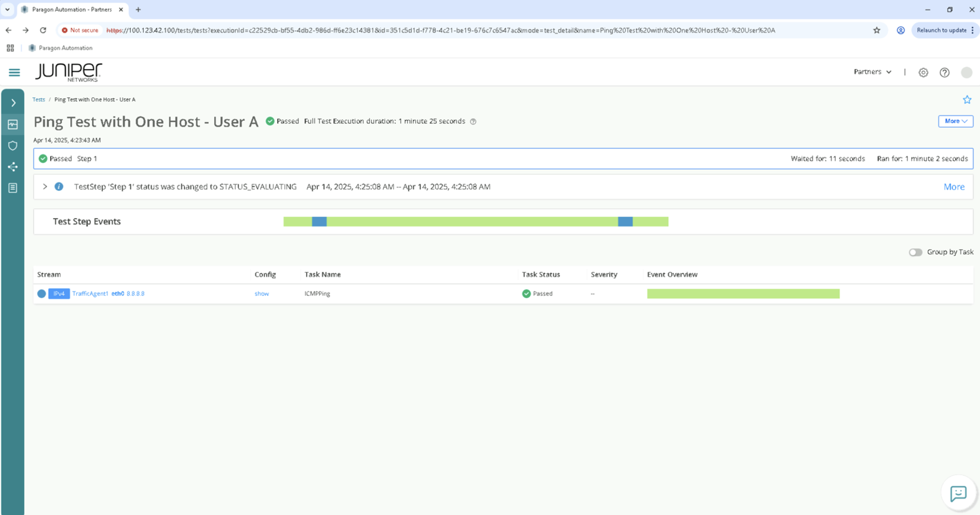Open the Partners dropdown
Viewport: 980px width, 515px height.
tap(872, 72)
